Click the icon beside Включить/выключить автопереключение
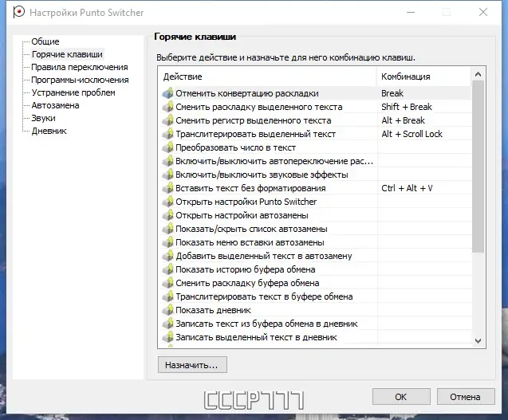 (x=167, y=161)
